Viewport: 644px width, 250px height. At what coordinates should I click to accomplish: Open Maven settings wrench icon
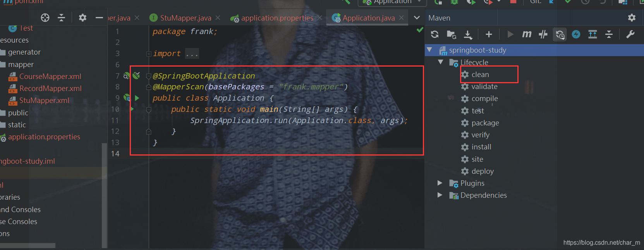click(630, 34)
